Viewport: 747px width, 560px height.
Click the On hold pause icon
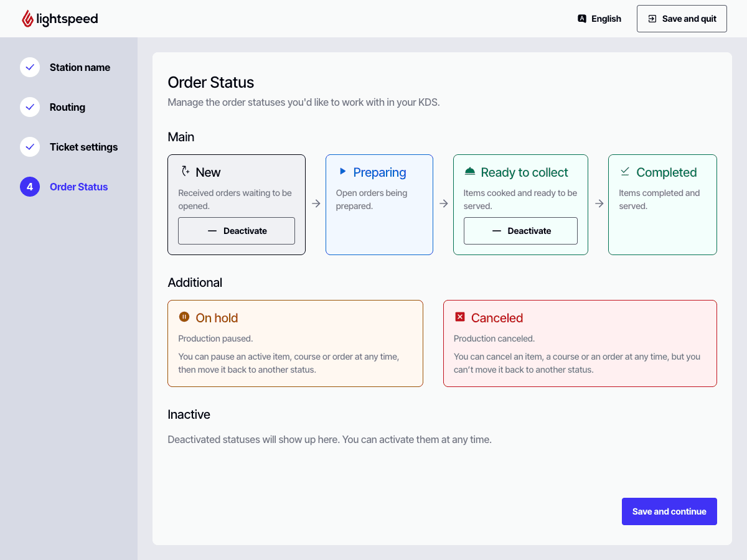pyautogui.click(x=184, y=317)
